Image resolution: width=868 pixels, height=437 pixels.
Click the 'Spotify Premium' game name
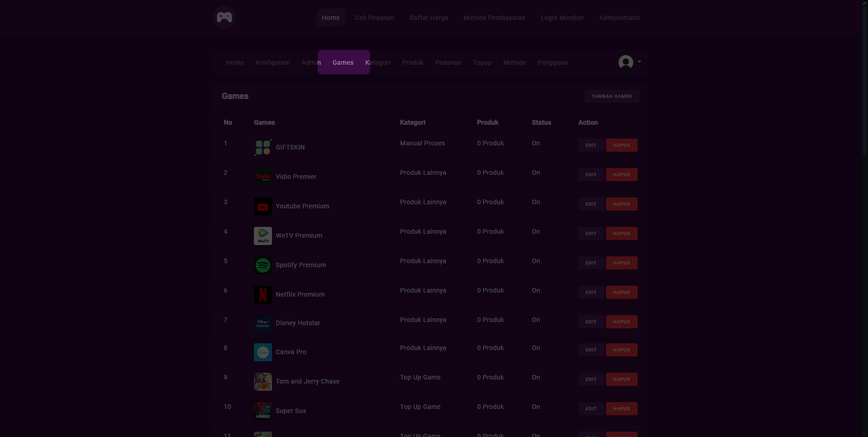click(300, 265)
